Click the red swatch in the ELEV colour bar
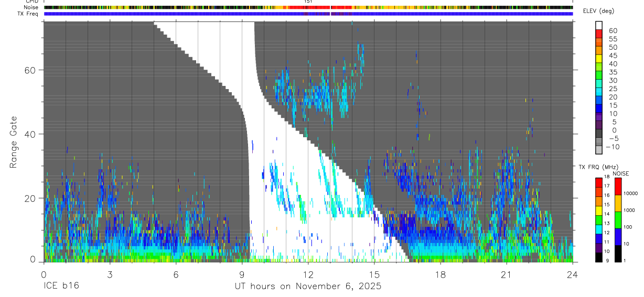Screen dimensions: 644x297 599,34
